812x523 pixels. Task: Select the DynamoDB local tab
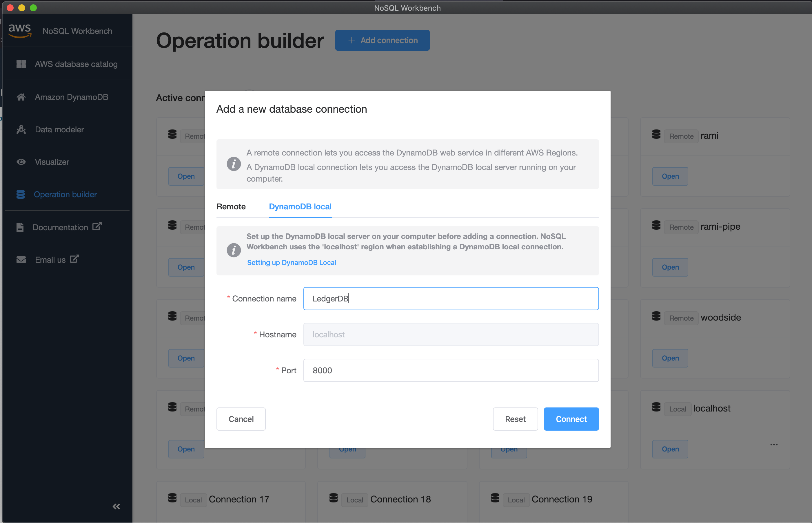(x=300, y=206)
